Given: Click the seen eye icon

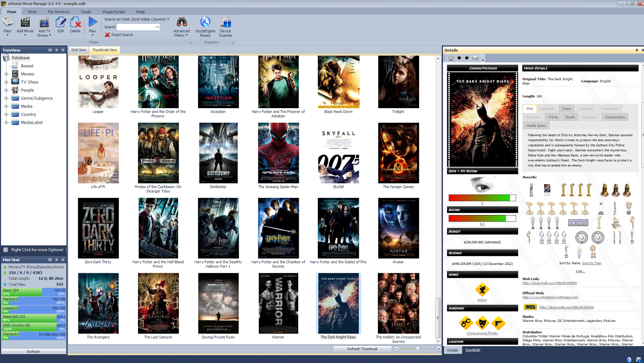Looking at the screenshot, I should click(x=482, y=184).
